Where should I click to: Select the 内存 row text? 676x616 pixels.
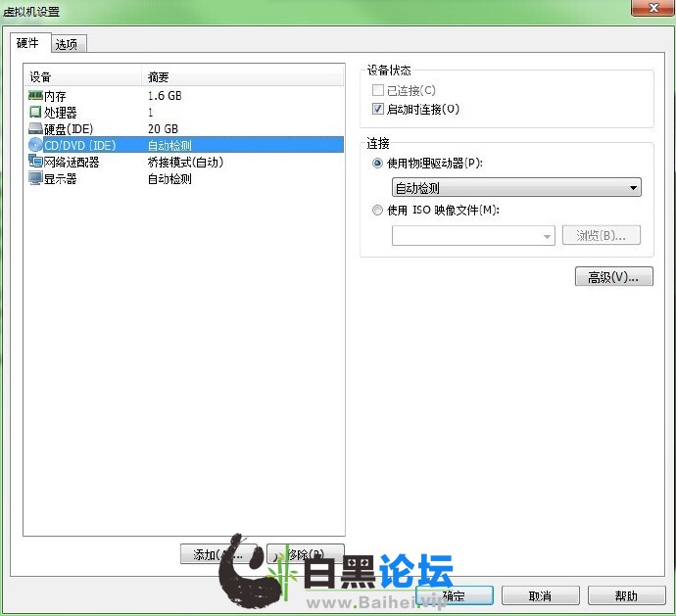click(55, 96)
